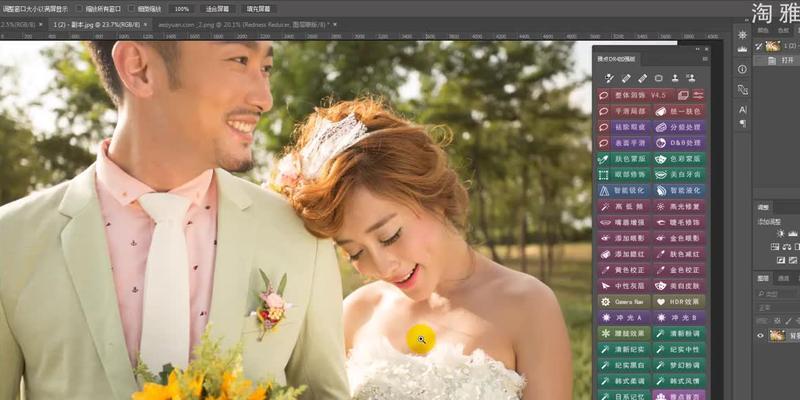This screenshot has width=800, height=400.
Task: Apply 冲光 A light effect
Action: (x=623, y=317)
